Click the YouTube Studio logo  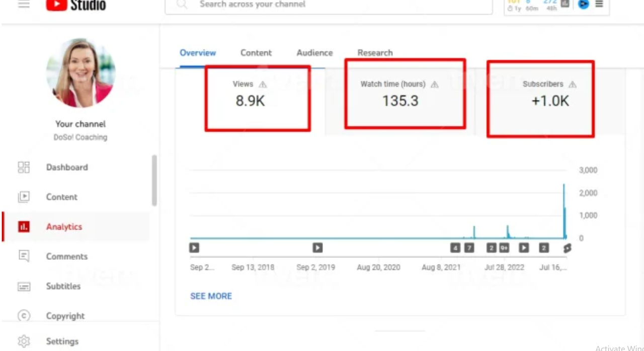pyautogui.click(x=76, y=5)
